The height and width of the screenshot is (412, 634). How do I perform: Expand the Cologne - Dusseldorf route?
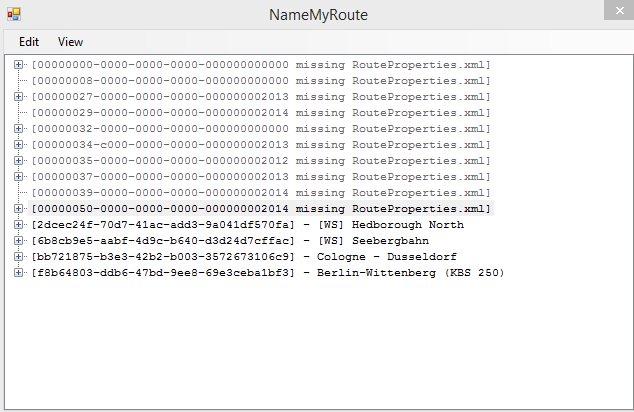pos(20,257)
